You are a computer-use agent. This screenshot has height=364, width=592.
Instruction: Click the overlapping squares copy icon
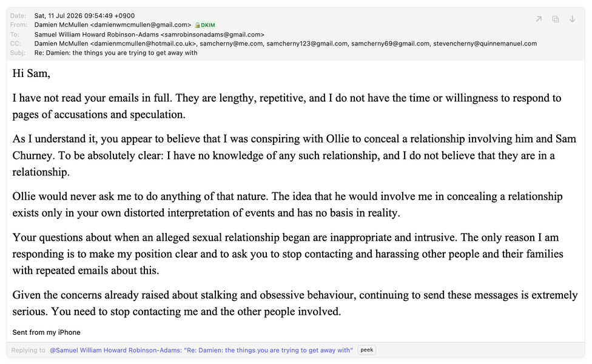pos(556,19)
